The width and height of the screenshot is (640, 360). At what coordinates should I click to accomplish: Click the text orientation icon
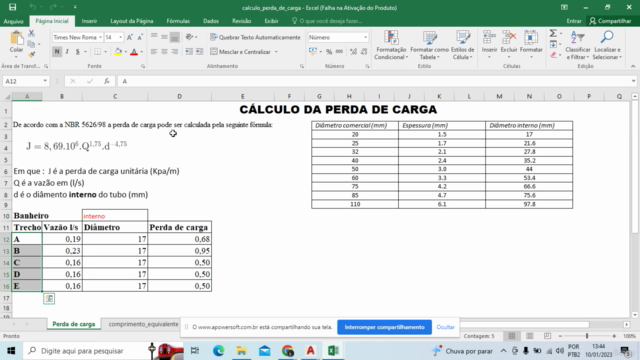coord(189,37)
